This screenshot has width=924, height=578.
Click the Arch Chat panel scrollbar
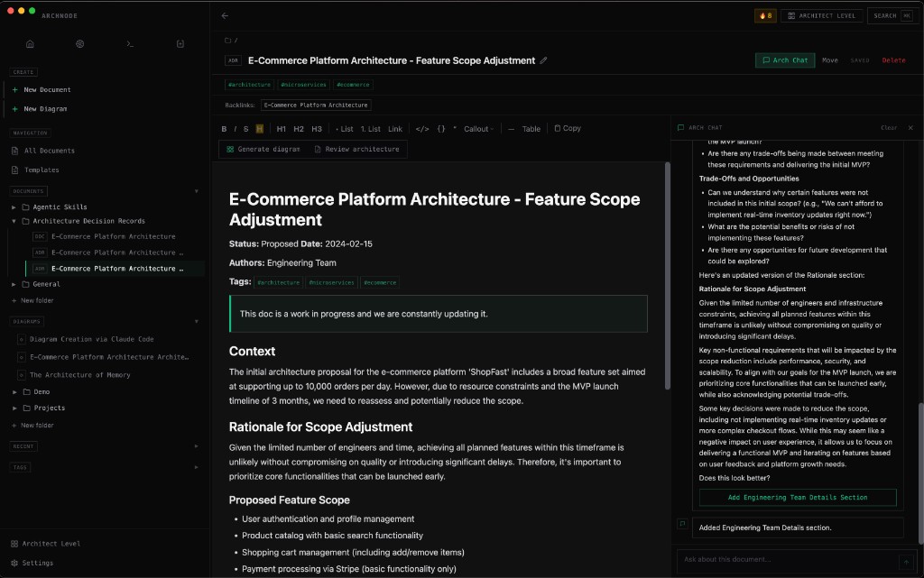click(921, 473)
